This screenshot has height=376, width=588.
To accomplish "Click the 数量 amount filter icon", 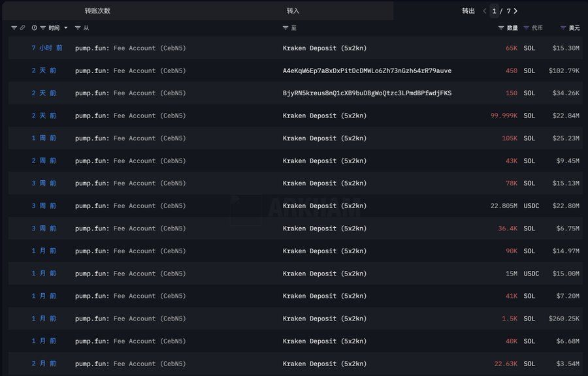I will 501,28.
